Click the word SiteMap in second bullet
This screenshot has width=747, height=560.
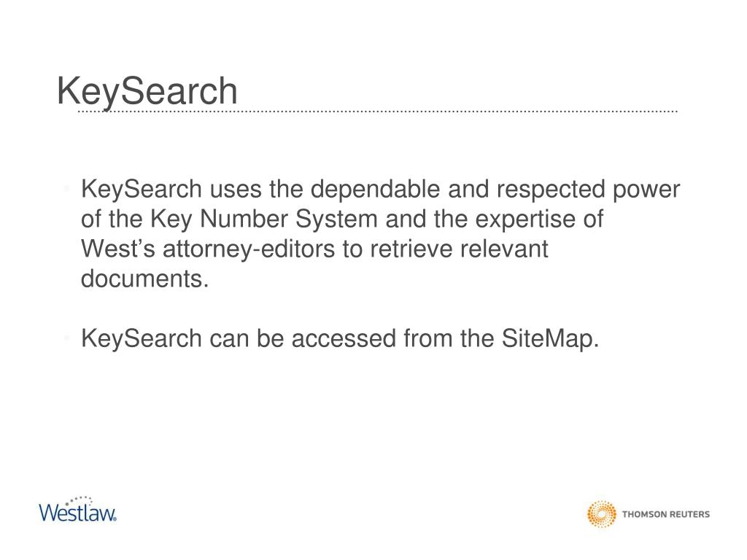(x=546, y=339)
